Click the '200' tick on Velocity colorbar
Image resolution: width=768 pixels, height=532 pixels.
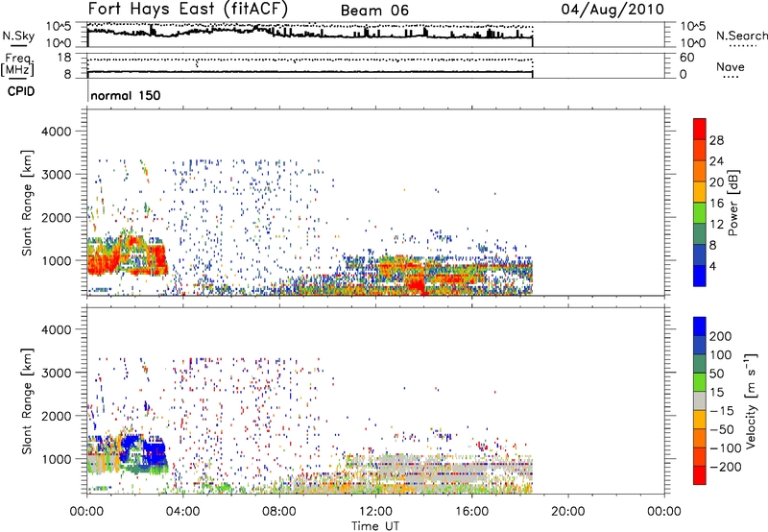721,336
